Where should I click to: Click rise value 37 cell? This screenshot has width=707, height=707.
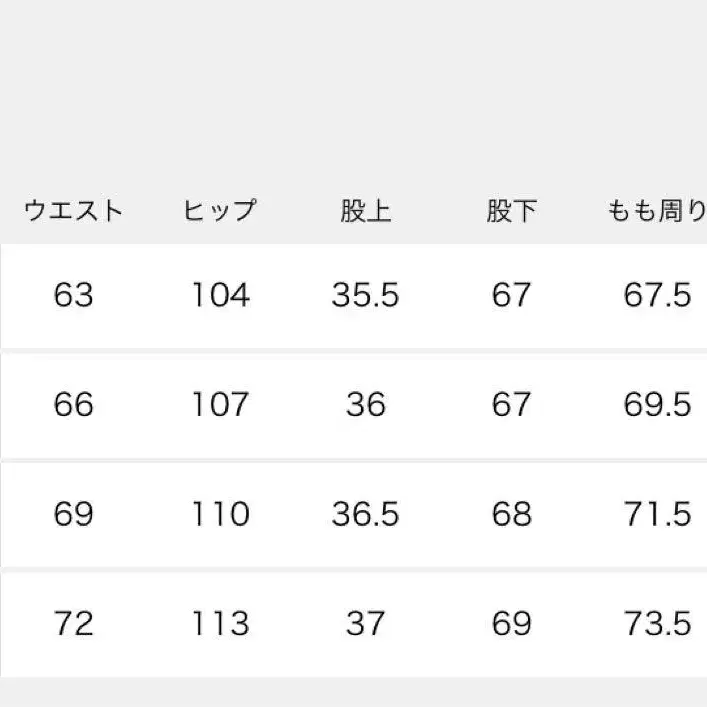coord(365,624)
